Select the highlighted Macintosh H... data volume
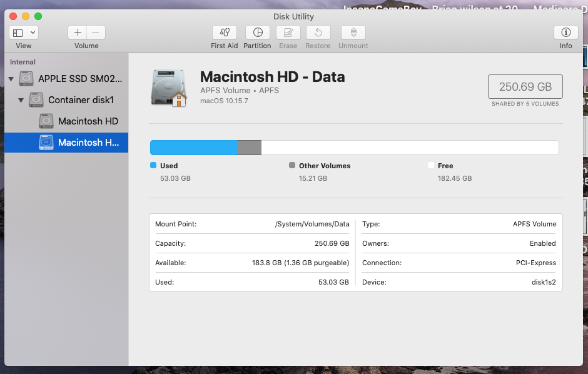Image resolution: width=588 pixels, height=374 pixels. click(66, 143)
